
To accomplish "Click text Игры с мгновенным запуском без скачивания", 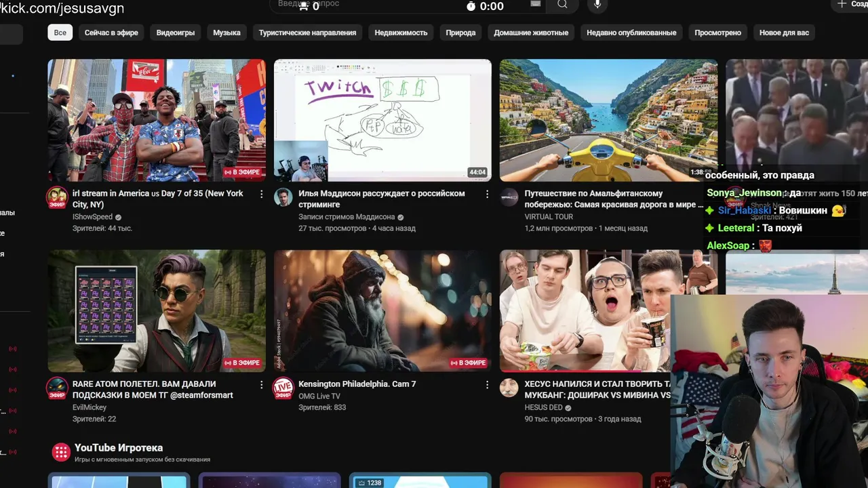I will click(142, 460).
